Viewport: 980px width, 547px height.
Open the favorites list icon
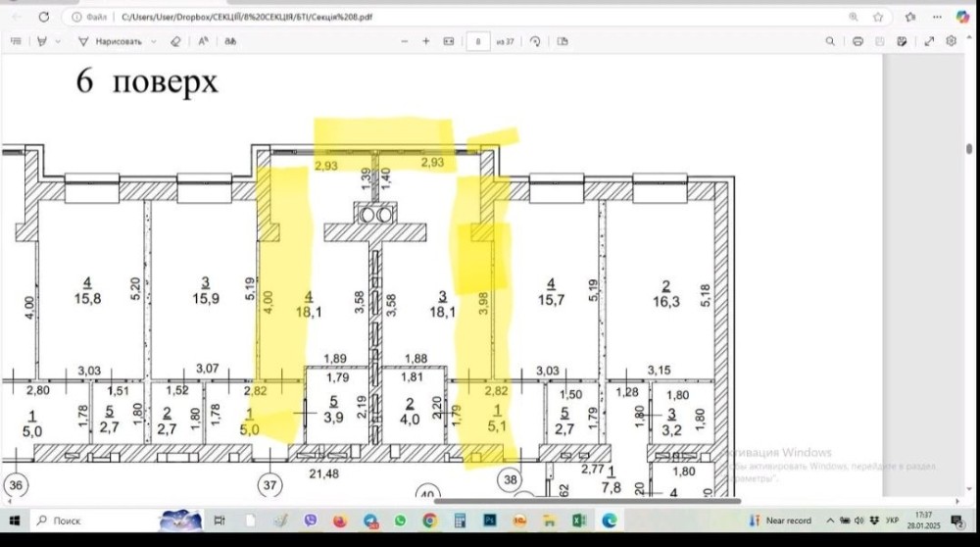click(x=910, y=17)
